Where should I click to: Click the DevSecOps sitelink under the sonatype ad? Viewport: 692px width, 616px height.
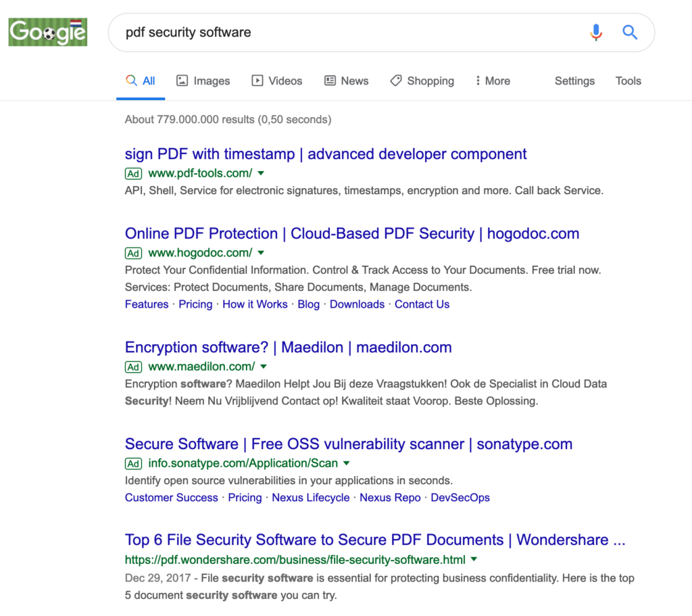point(460,498)
